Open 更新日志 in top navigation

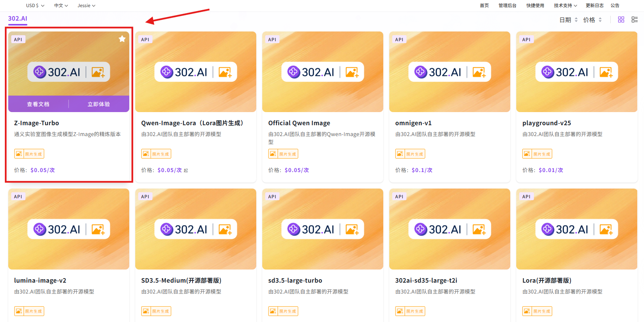(595, 6)
